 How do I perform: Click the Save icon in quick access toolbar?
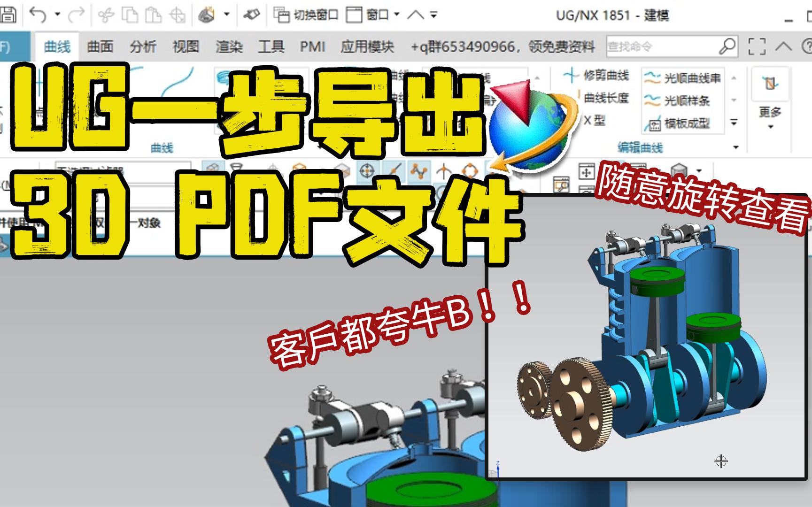8,15
